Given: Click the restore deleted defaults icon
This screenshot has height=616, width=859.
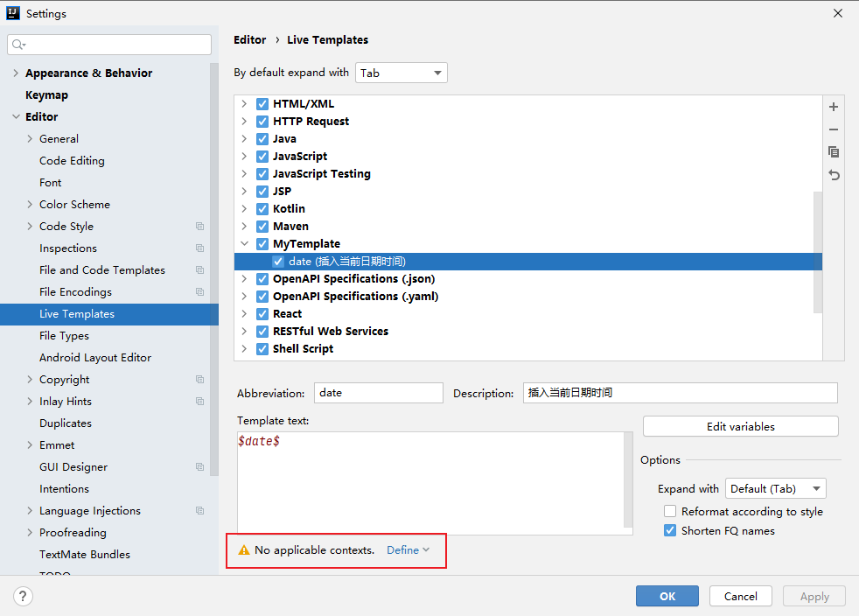Looking at the screenshot, I should 834,175.
